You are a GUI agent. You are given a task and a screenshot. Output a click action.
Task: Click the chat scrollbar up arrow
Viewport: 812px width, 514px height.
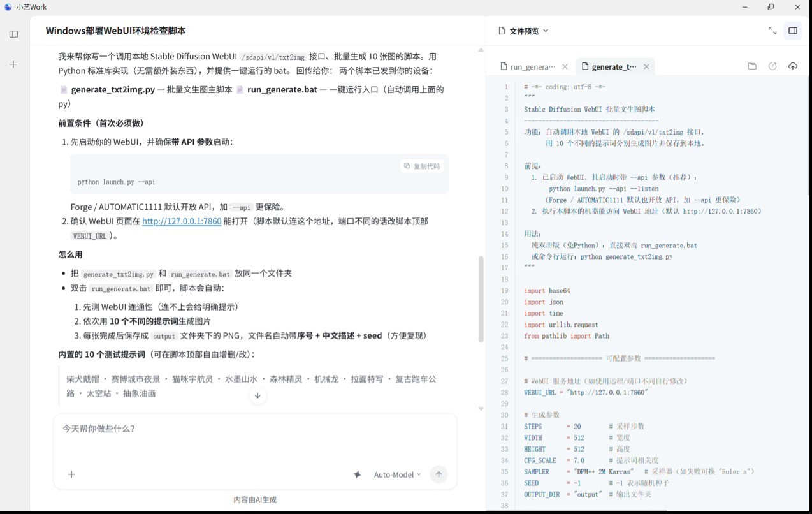point(481,50)
